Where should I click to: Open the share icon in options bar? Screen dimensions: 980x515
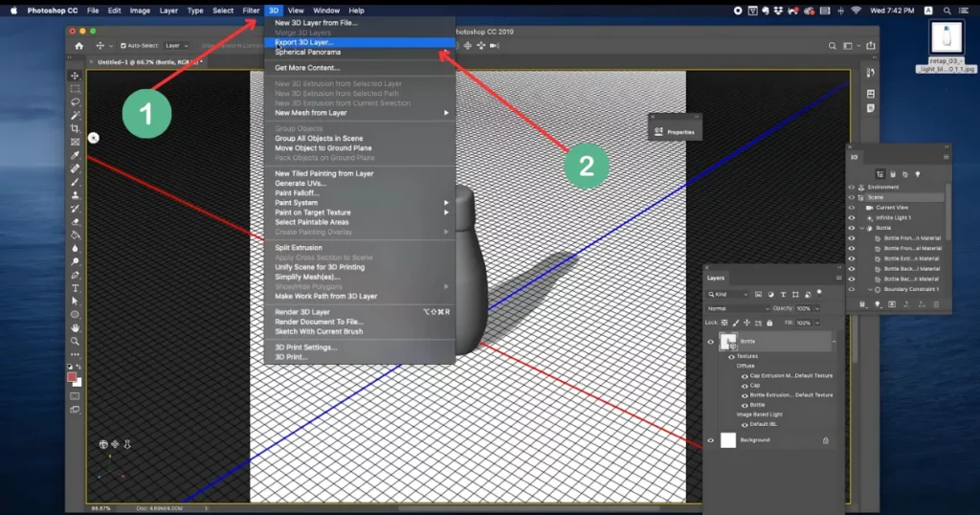[871, 46]
